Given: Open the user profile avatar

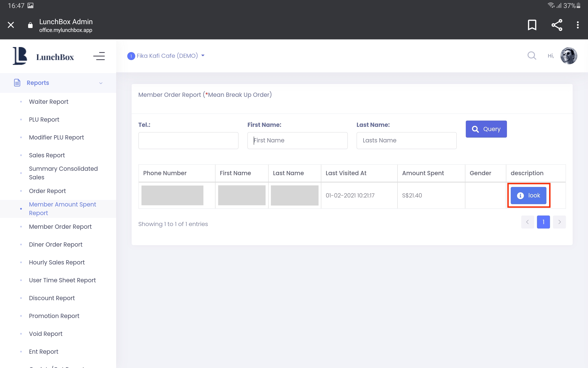Looking at the screenshot, I should point(568,56).
